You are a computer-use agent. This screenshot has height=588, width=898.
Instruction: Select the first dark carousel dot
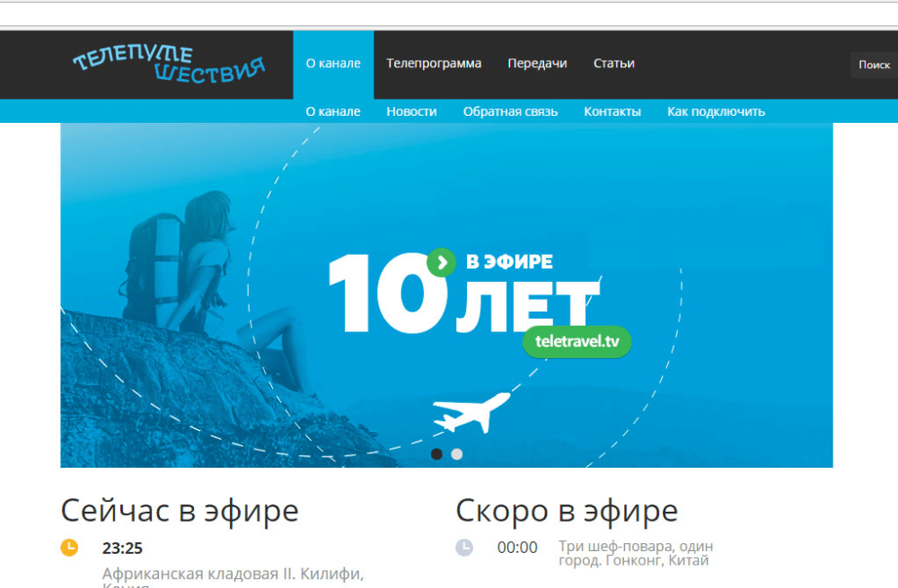point(436,454)
